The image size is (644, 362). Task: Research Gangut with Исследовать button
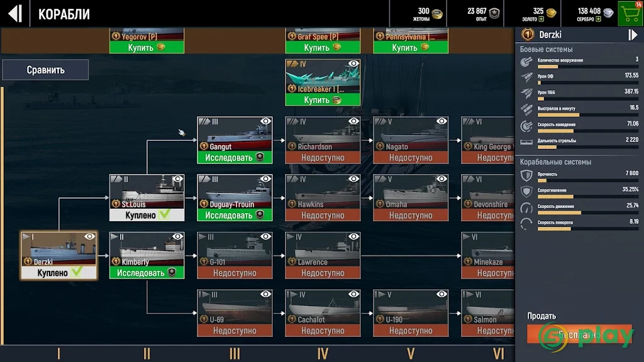click(235, 158)
